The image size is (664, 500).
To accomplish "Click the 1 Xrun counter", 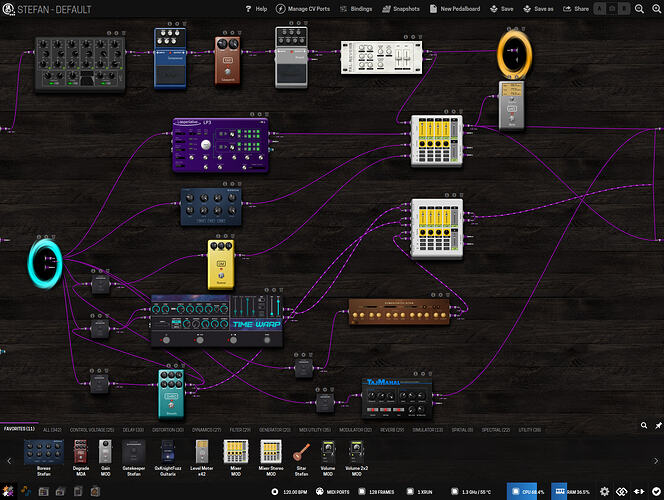I will pyautogui.click(x=420, y=492).
